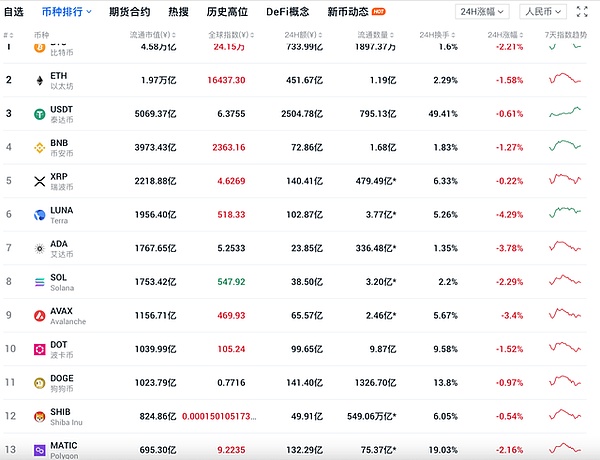Image resolution: width=600 pixels, height=460 pixels.
Task: Click XRP circulating supply 479.49亿*
Action: click(376, 181)
